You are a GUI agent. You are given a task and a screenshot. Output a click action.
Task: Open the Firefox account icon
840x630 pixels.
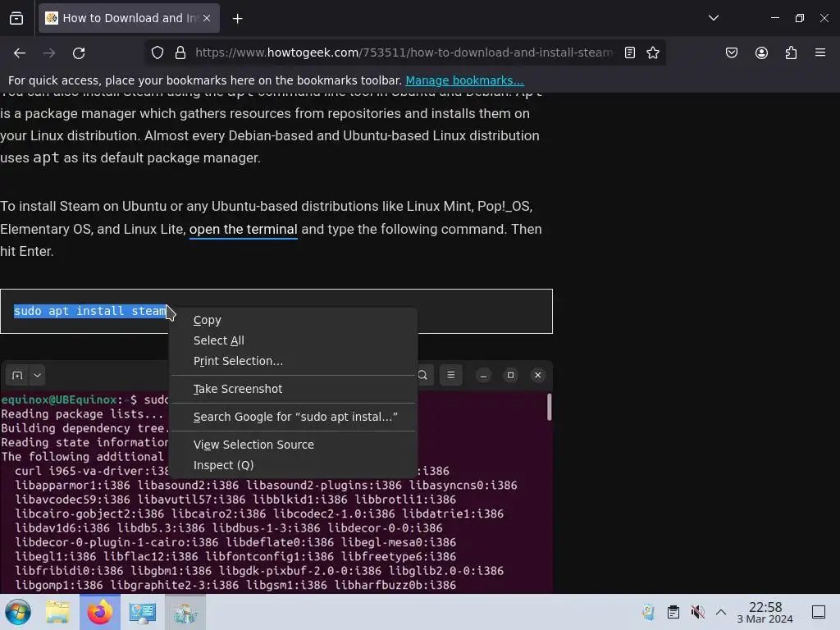click(x=761, y=52)
